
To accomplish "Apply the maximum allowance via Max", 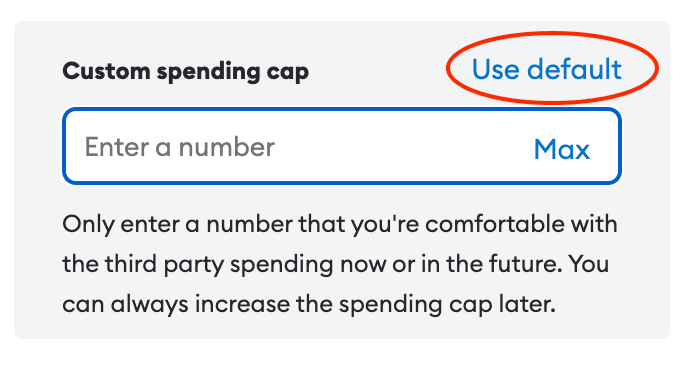I will [562, 150].
